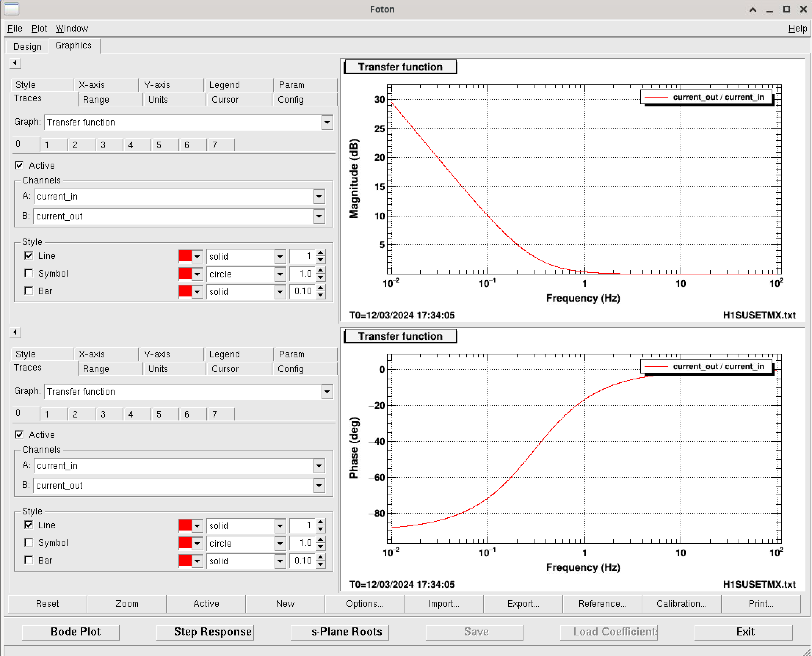
Task: Click the Calibration... button
Action: point(681,604)
